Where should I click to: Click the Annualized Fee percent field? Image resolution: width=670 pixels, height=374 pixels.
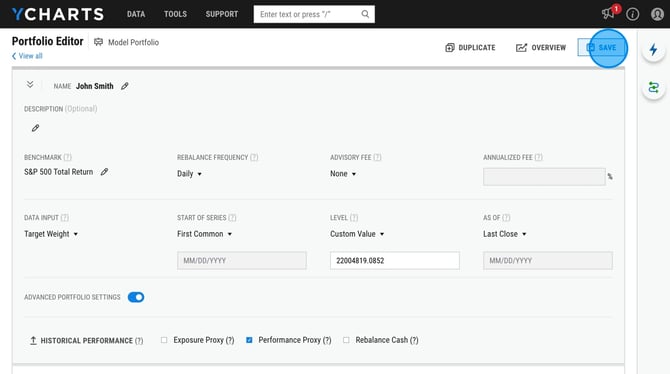click(x=544, y=177)
